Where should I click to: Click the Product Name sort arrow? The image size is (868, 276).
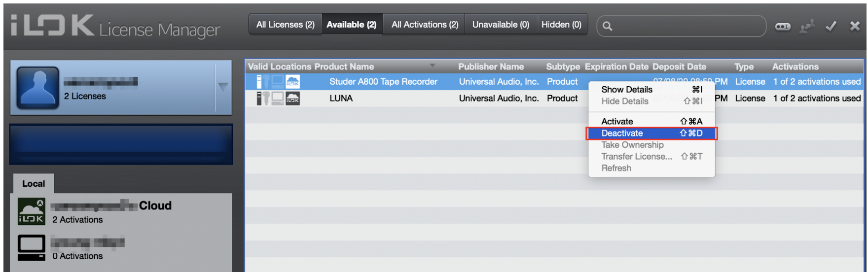(x=433, y=66)
